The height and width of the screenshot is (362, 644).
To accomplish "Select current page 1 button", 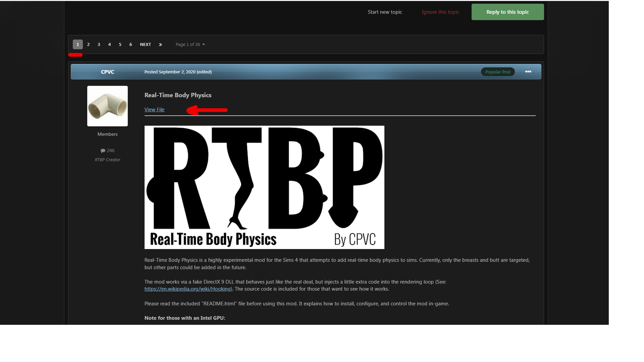I will [x=77, y=45].
